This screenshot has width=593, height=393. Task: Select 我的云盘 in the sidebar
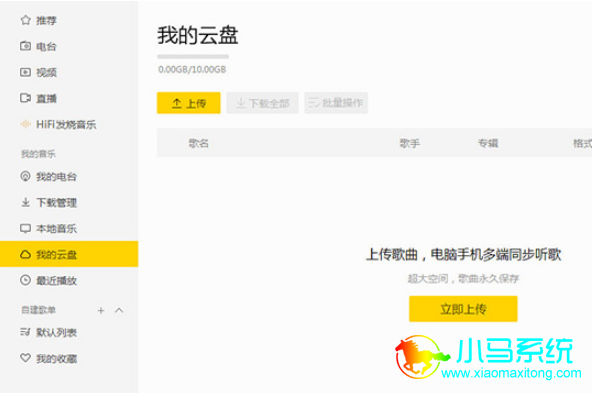click(x=69, y=254)
